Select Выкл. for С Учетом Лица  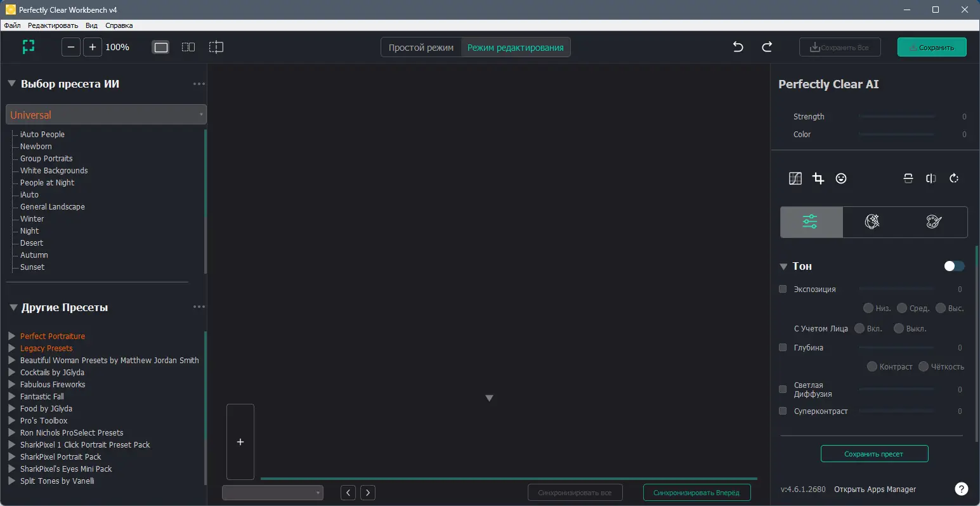899,328
